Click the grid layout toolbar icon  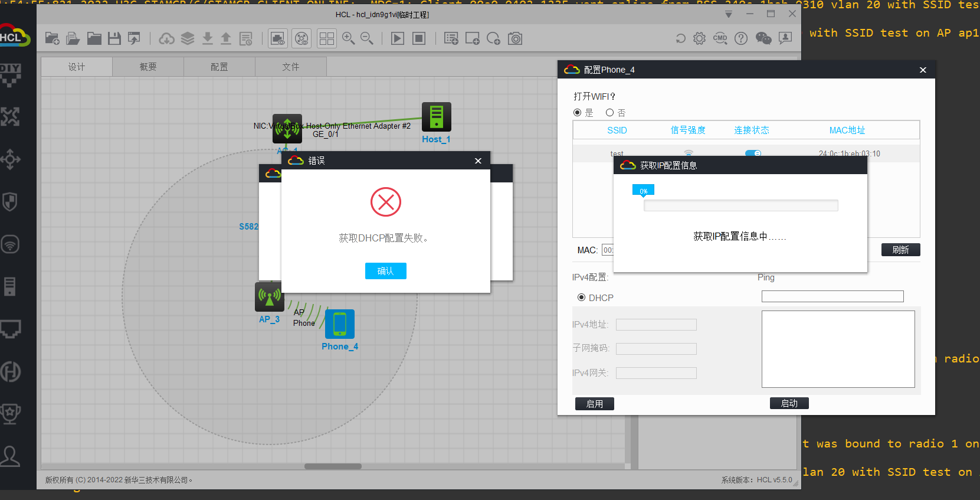327,39
